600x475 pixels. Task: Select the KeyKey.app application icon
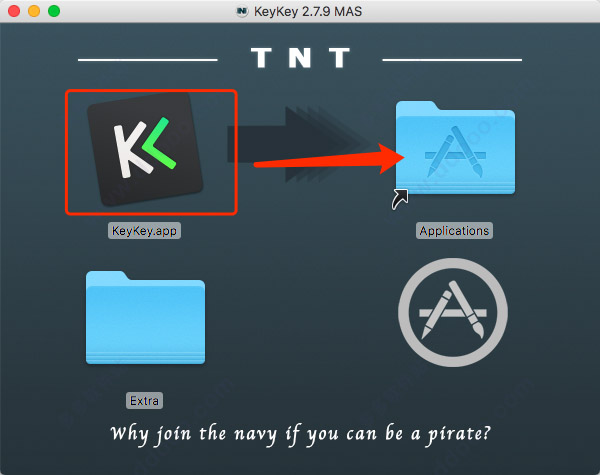pyautogui.click(x=145, y=149)
